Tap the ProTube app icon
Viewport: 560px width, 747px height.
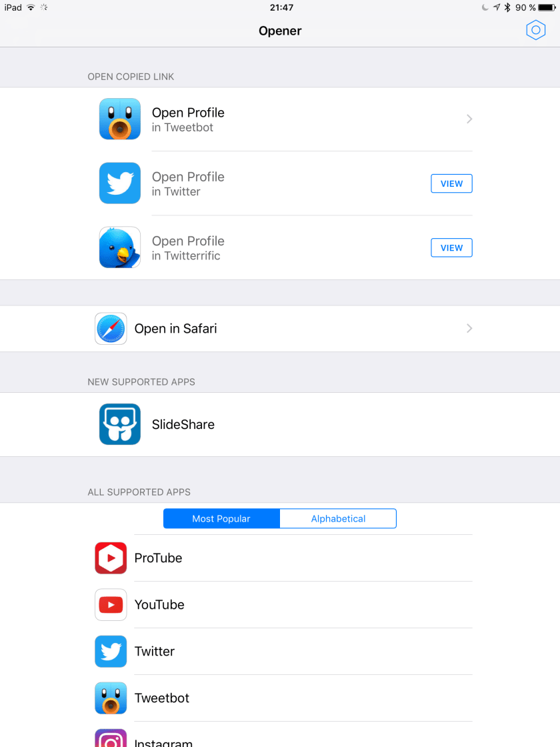point(111,558)
